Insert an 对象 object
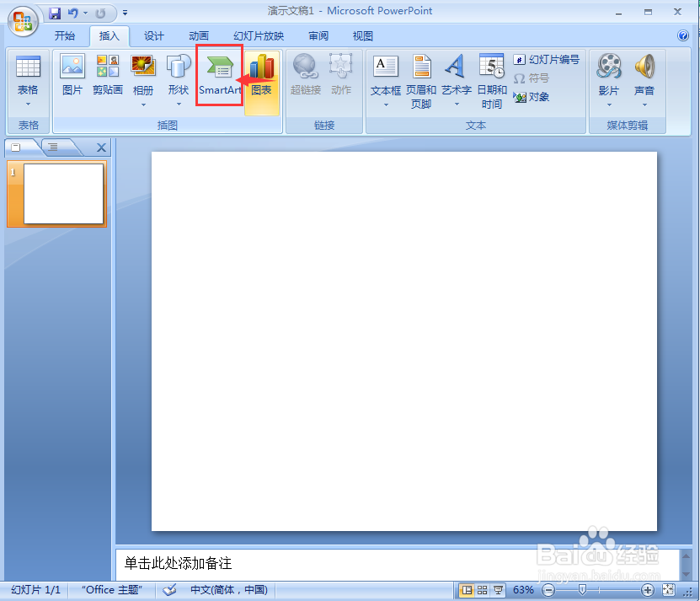Viewport: 700px width, 601px height. click(532, 97)
